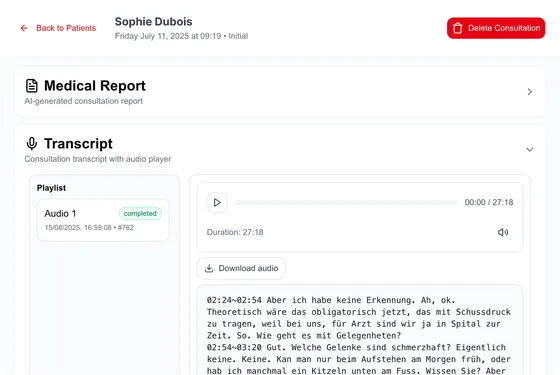Click the completed status badge
The width and height of the screenshot is (560, 375).
coord(140,213)
